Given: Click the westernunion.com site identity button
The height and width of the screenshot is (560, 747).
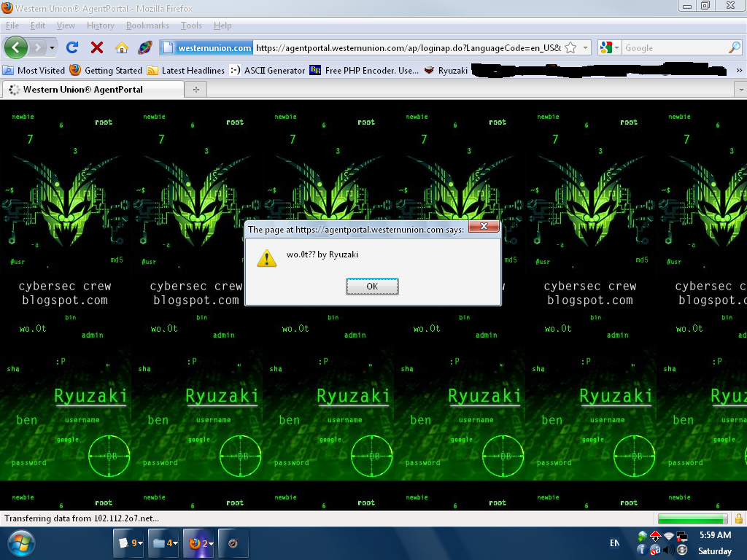Looking at the screenshot, I should click(x=206, y=47).
